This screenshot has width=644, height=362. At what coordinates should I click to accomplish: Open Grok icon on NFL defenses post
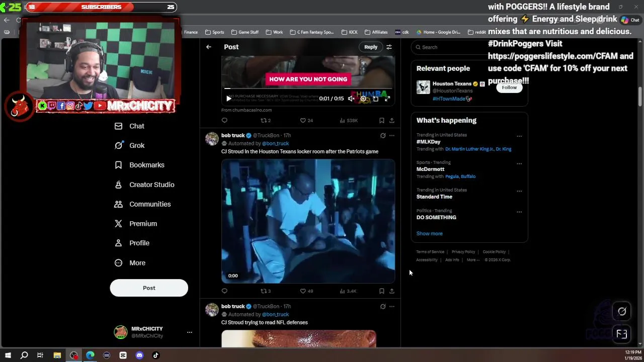tap(383, 306)
